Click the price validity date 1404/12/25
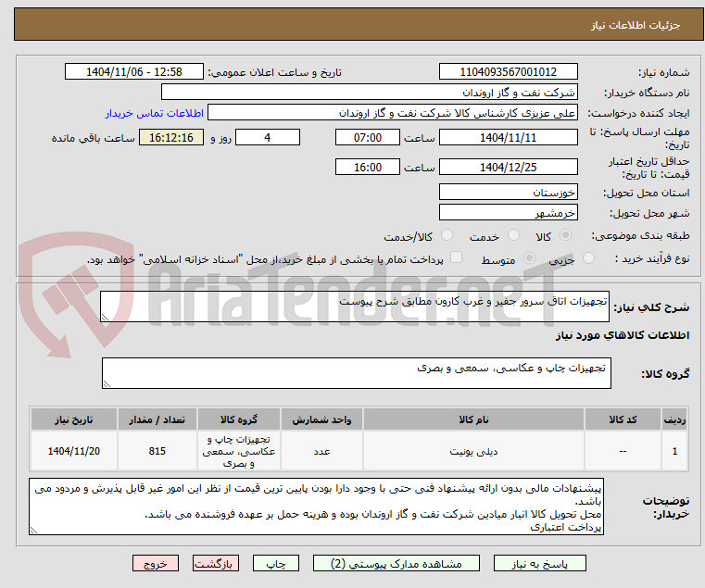Screen dimensions: 705x588 [x=508, y=167]
